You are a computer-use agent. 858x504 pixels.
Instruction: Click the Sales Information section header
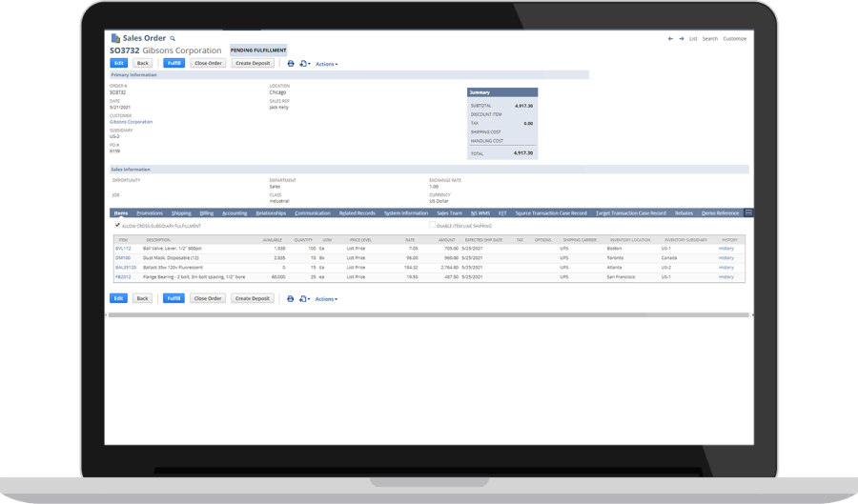pyautogui.click(x=429, y=170)
